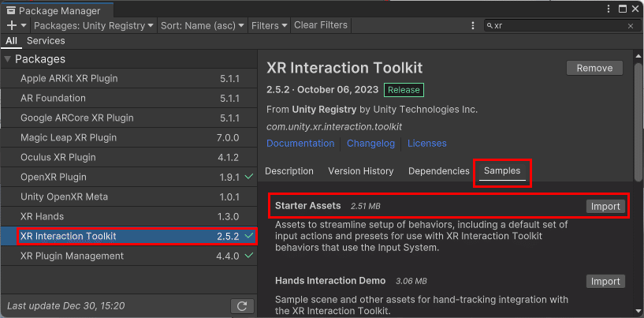Image resolution: width=644 pixels, height=318 pixels.
Task: Open the Sort: Name (asc) dropdown
Action: [x=203, y=25]
